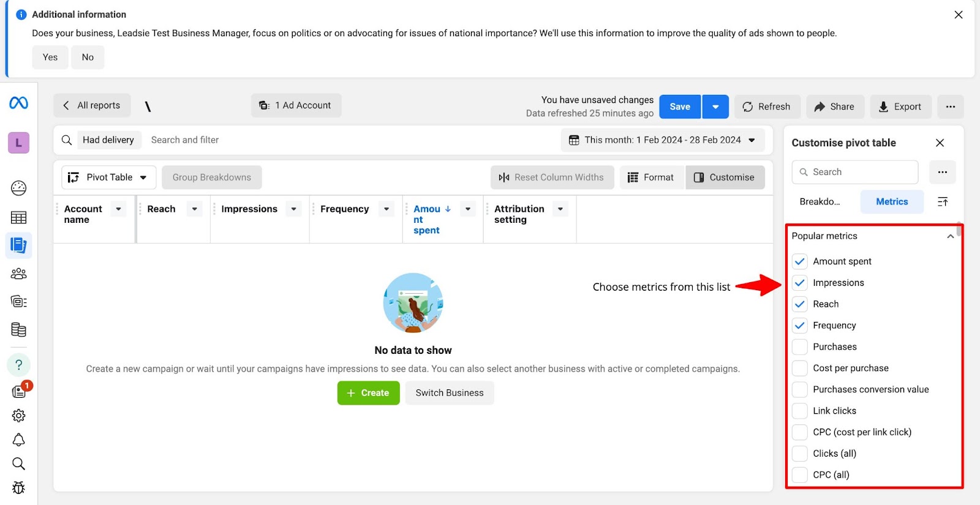The image size is (980, 505).
Task: Uncheck the Reach metric
Action: click(800, 304)
